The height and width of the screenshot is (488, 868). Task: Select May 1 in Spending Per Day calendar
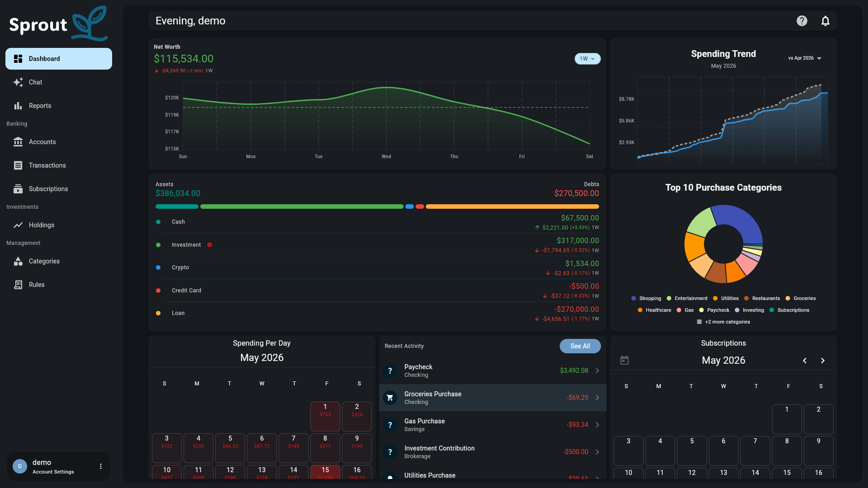tap(325, 417)
